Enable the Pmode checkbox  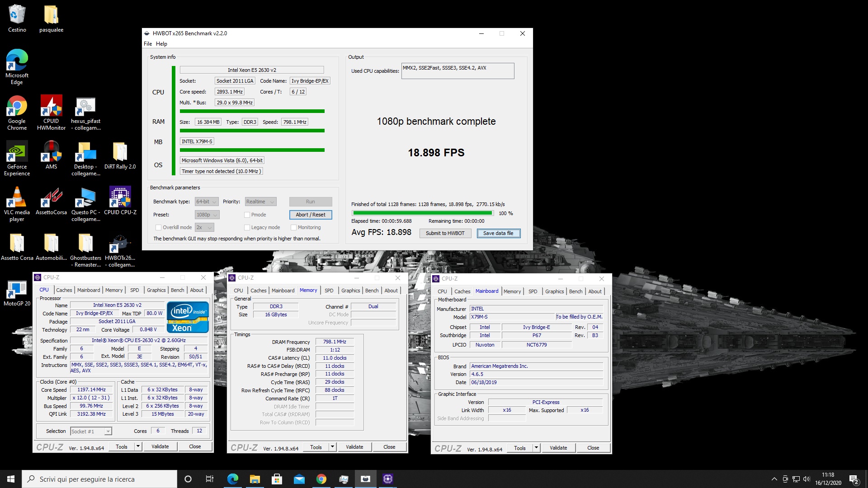pyautogui.click(x=247, y=215)
